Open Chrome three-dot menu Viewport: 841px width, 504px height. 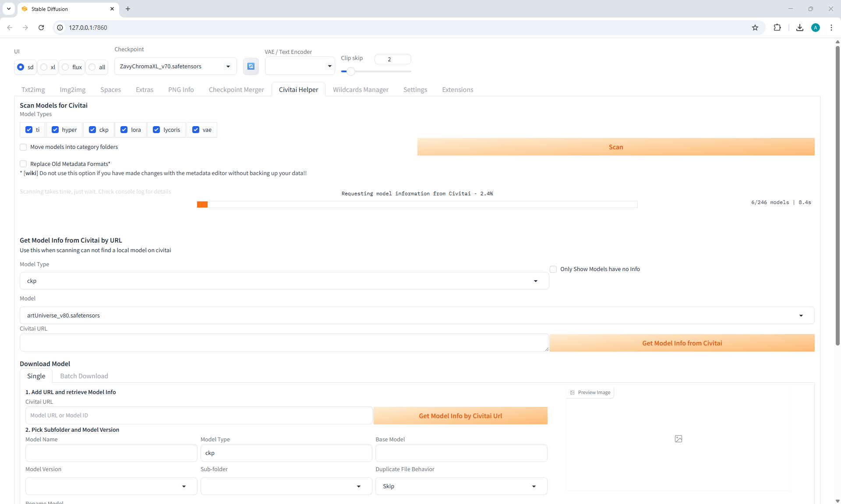[x=831, y=28]
